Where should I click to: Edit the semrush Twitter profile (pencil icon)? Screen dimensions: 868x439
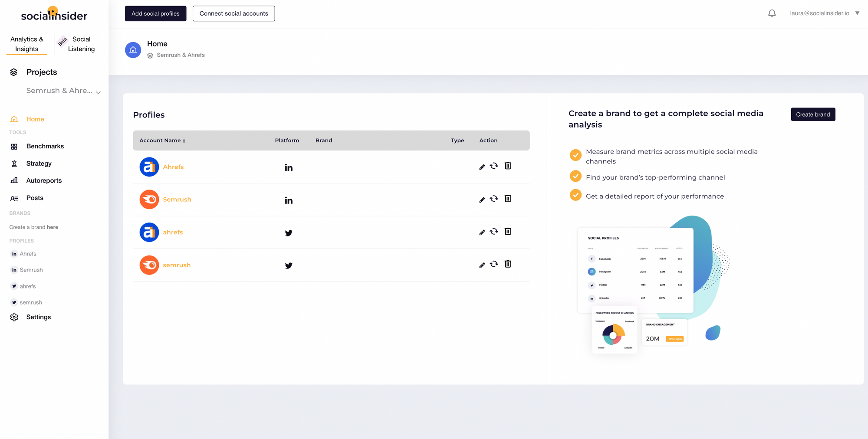click(482, 265)
